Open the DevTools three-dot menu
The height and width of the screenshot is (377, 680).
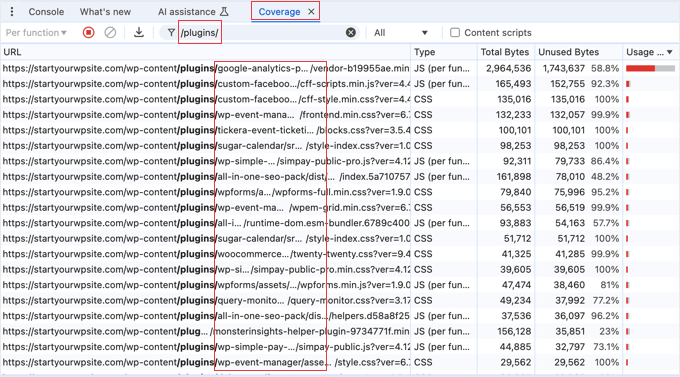click(12, 12)
